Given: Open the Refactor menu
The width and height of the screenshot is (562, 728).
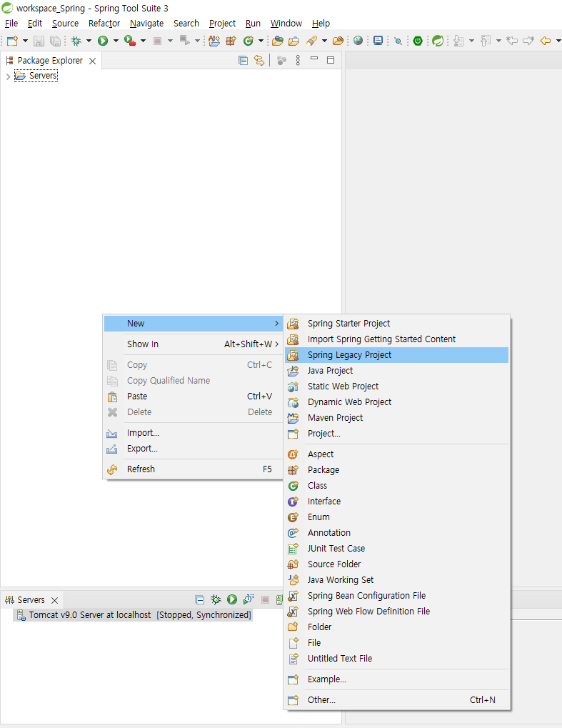Looking at the screenshot, I should [104, 23].
